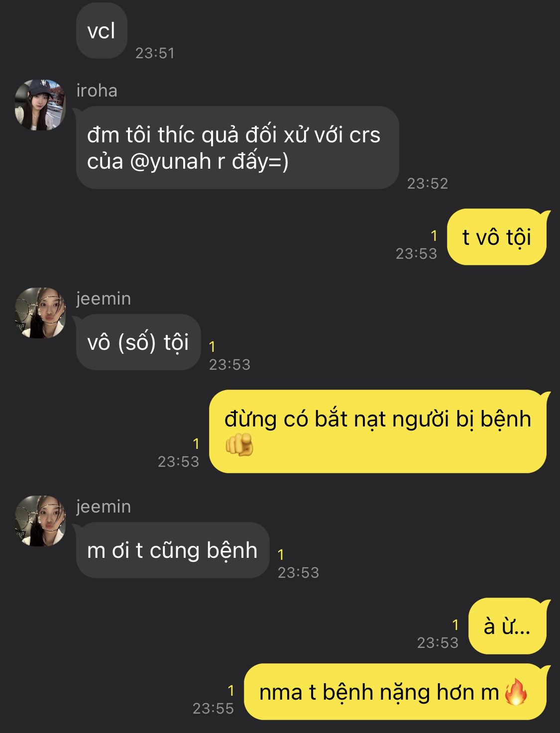
Task: Tap jeemin's avatar beside 'm ơi t cũng bệnh'
Action: [40, 521]
